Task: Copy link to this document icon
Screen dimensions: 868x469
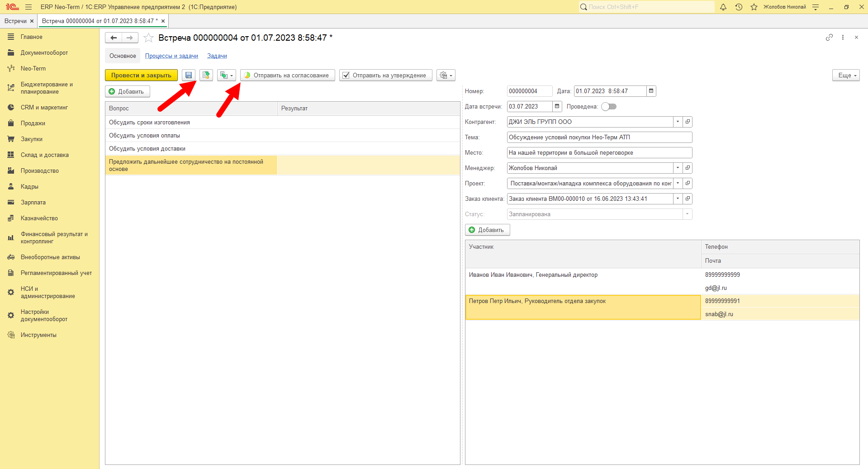Action: [829, 38]
